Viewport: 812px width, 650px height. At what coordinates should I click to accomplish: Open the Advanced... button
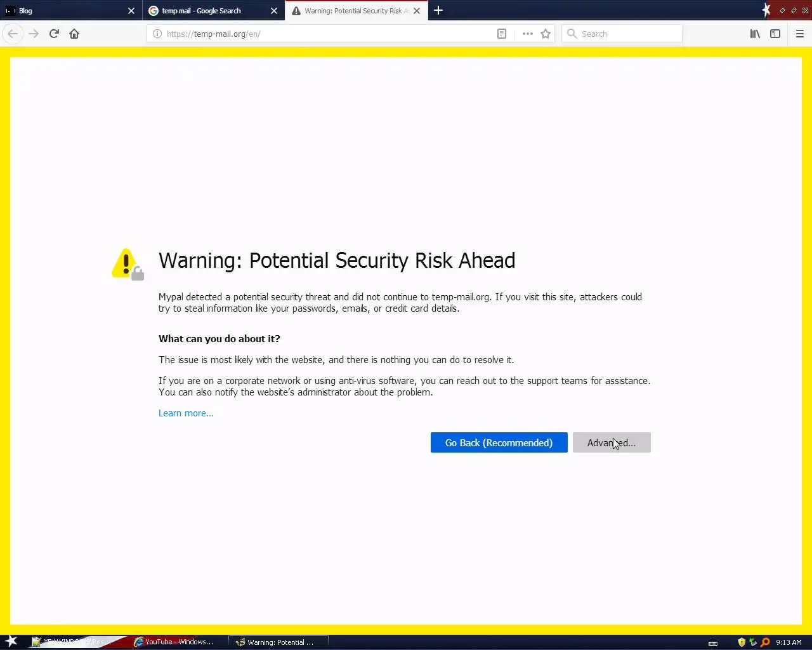pos(612,442)
